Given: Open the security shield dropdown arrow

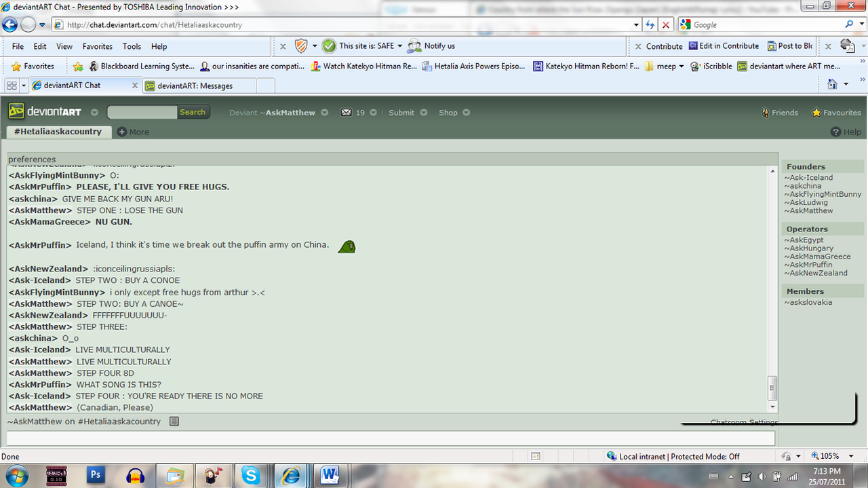Looking at the screenshot, I should tap(315, 46).
